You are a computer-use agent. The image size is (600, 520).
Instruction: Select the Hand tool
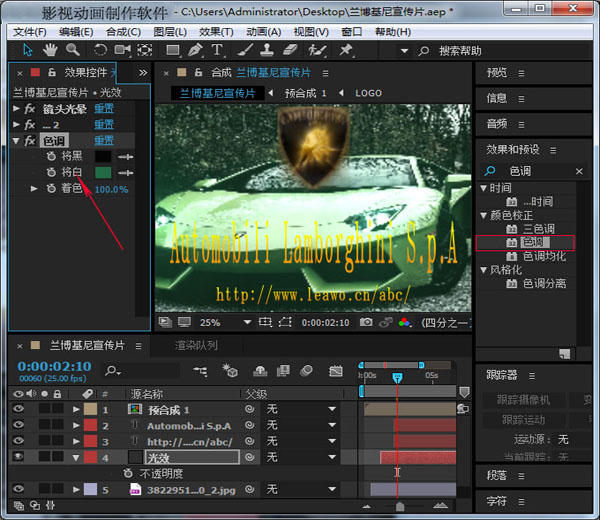point(50,50)
